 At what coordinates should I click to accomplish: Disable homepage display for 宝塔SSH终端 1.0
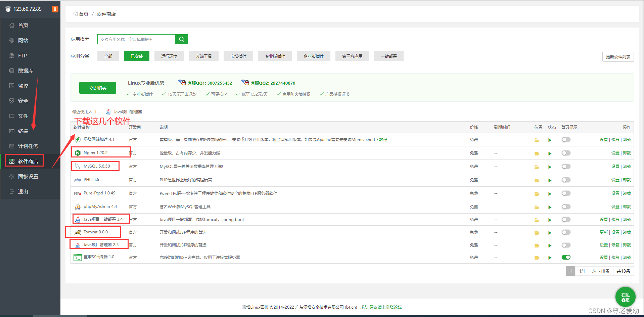[566, 257]
